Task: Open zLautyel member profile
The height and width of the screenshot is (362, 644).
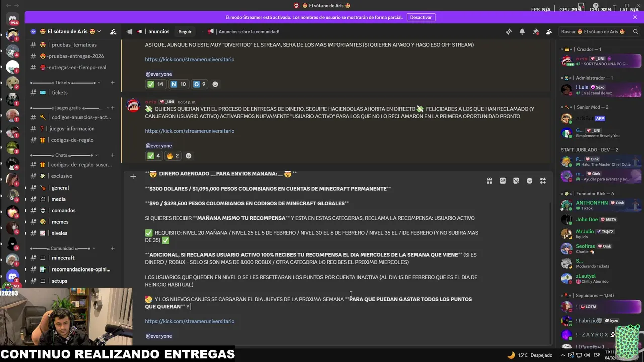Action: [x=600, y=278]
